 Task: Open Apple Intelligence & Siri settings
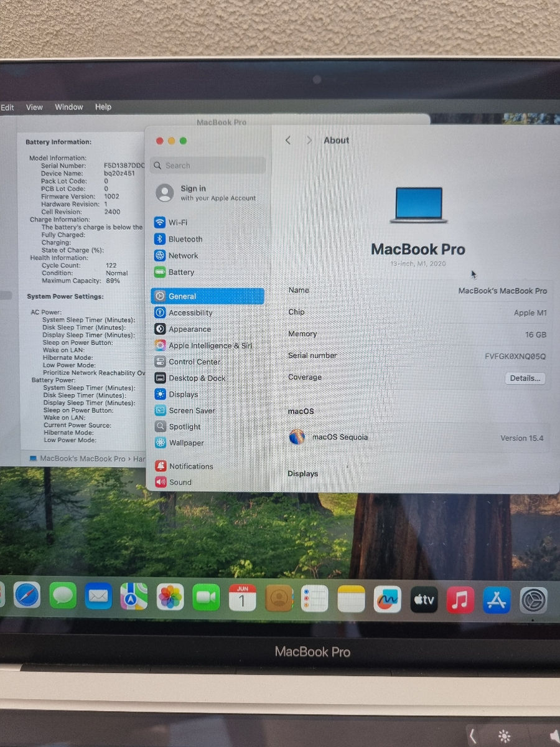(x=205, y=345)
